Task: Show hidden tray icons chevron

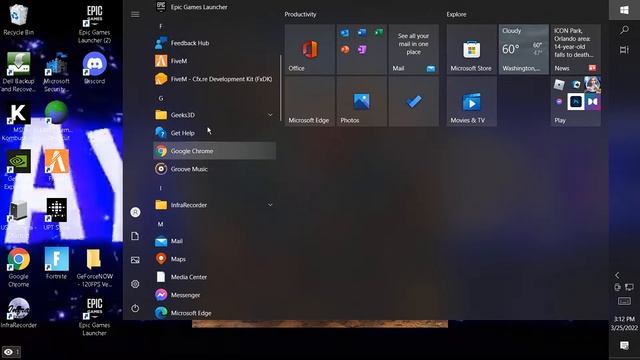Action: [x=617, y=276]
